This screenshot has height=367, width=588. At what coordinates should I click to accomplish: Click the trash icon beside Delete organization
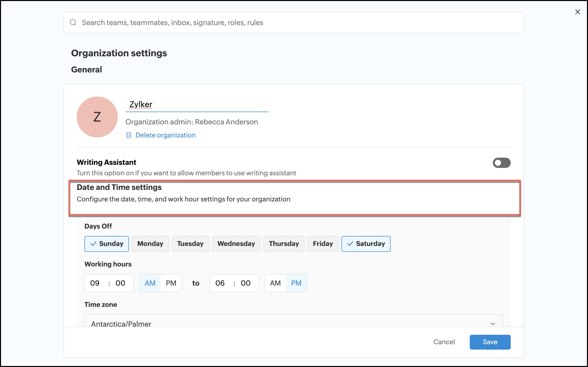(129, 135)
